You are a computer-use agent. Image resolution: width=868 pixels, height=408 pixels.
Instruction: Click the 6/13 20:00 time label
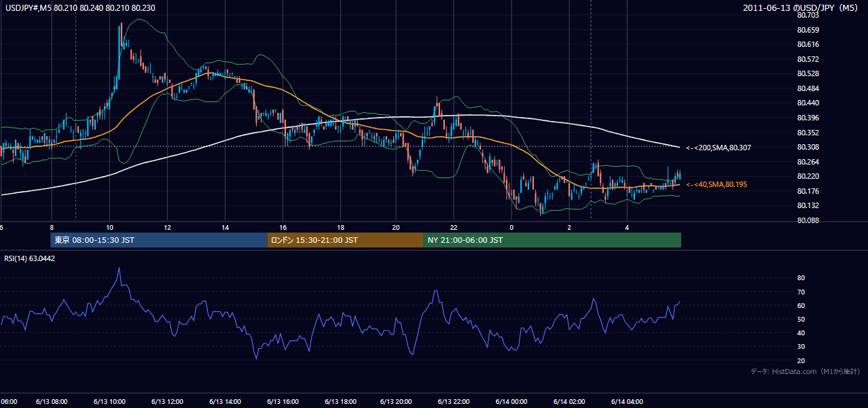pyautogui.click(x=396, y=402)
